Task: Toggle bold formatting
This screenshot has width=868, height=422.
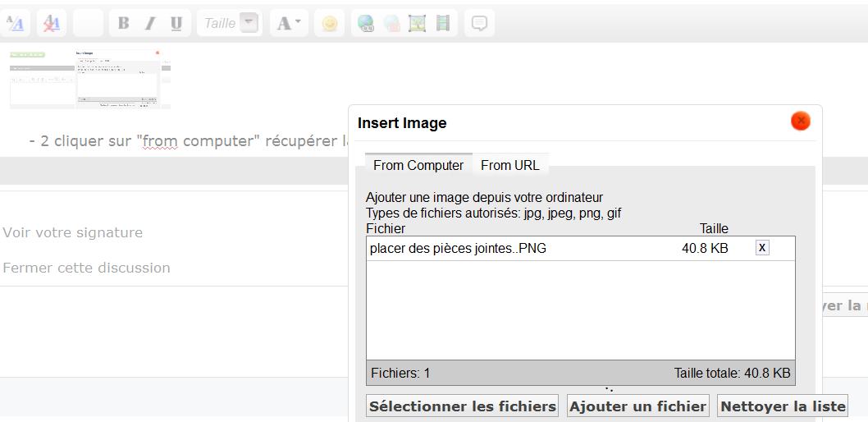Action: (x=123, y=23)
